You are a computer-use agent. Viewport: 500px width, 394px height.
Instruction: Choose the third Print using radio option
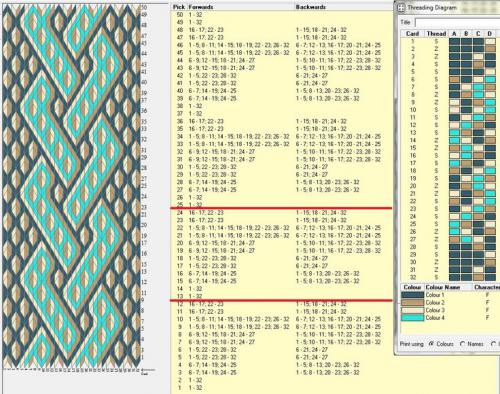point(494,344)
